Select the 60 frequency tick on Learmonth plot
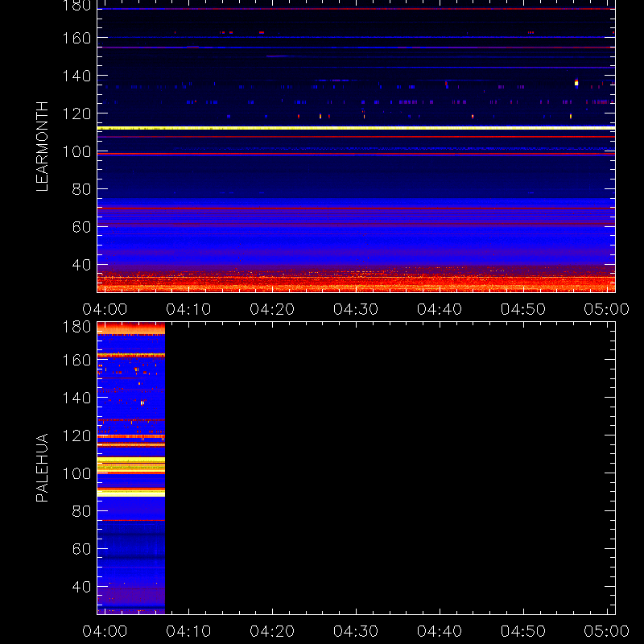The image size is (644, 644). pyautogui.click(x=81, y=227)
